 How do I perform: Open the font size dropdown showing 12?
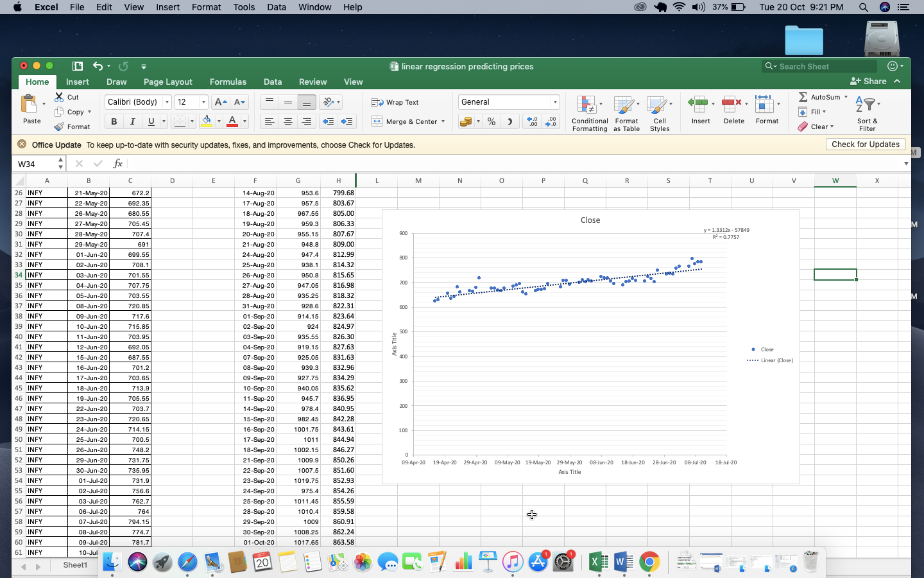coord(203,102)
